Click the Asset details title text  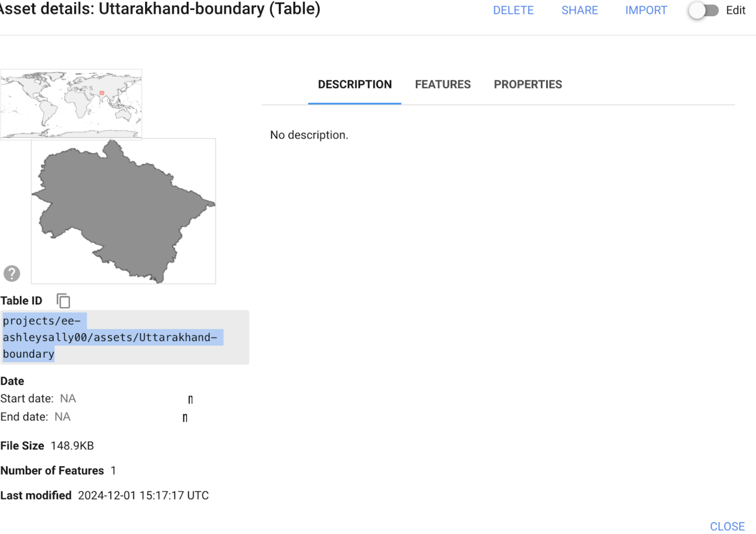[160, 9]
